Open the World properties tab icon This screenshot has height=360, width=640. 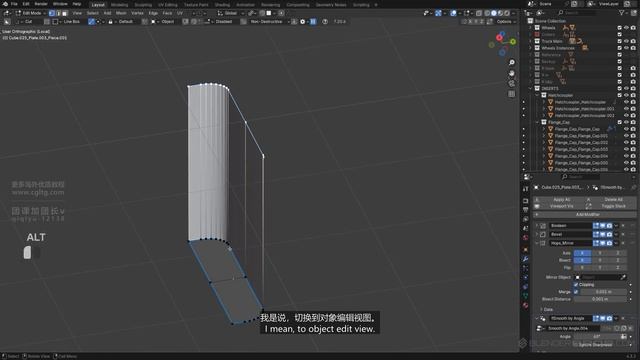[x=526, y=238]
